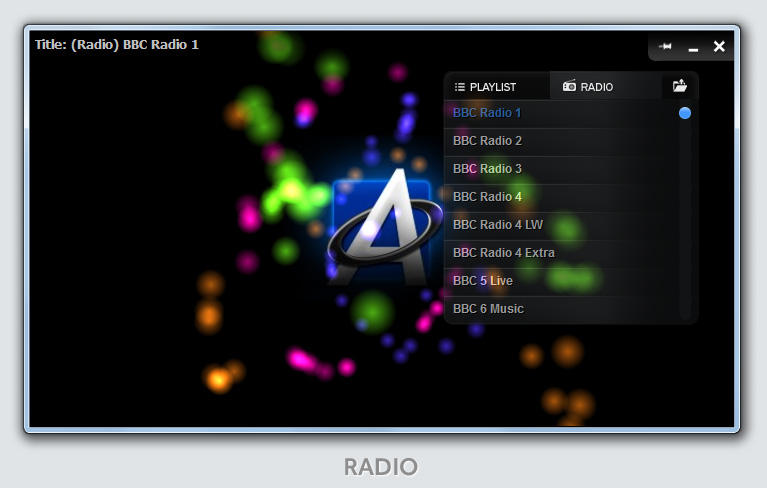Click the title text '(Radio) BBC Radio 1'
767x488 pixels.
pos(135,44)
